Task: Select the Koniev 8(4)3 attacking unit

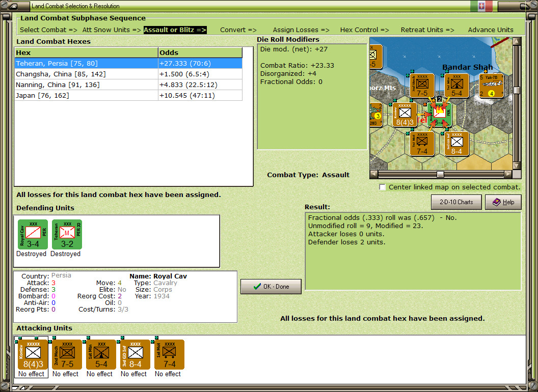Action: (33, 355)
